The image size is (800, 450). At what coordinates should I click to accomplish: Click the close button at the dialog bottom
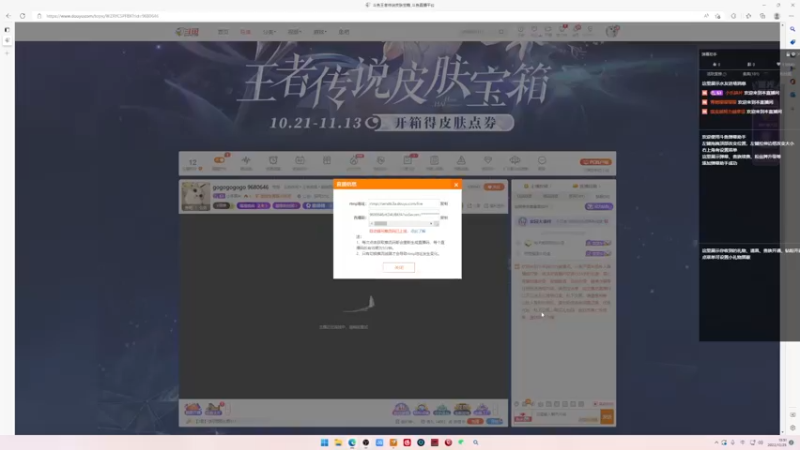pyautogui.click(x=398, y=267)
